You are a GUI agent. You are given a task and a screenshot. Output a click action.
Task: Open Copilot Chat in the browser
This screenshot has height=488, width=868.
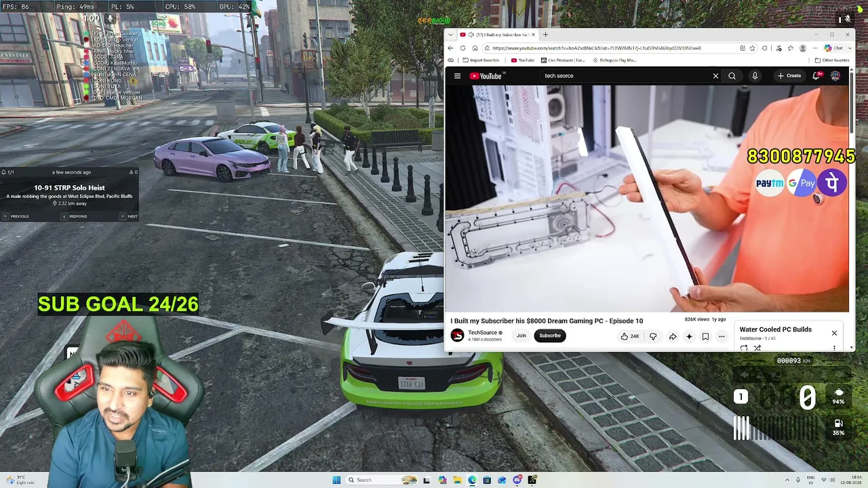pyautogui.click(x=833, y=48)
